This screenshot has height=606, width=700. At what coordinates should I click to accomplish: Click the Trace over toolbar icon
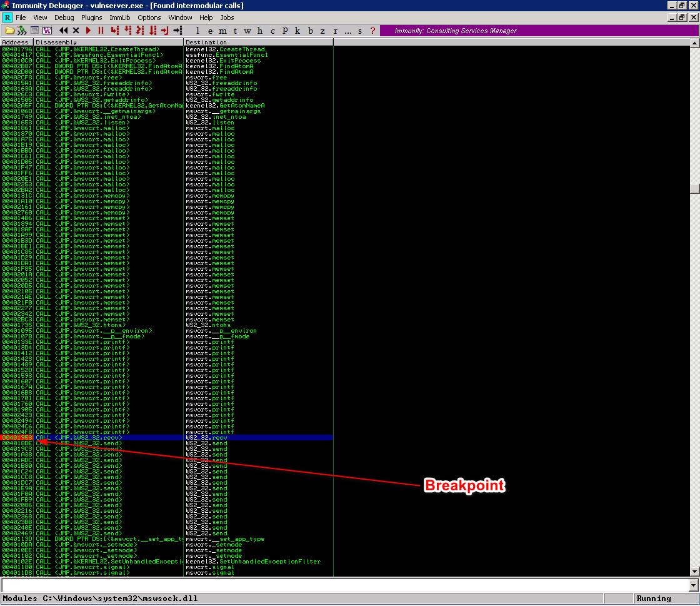pyautogui.click(x=152, y=31)
